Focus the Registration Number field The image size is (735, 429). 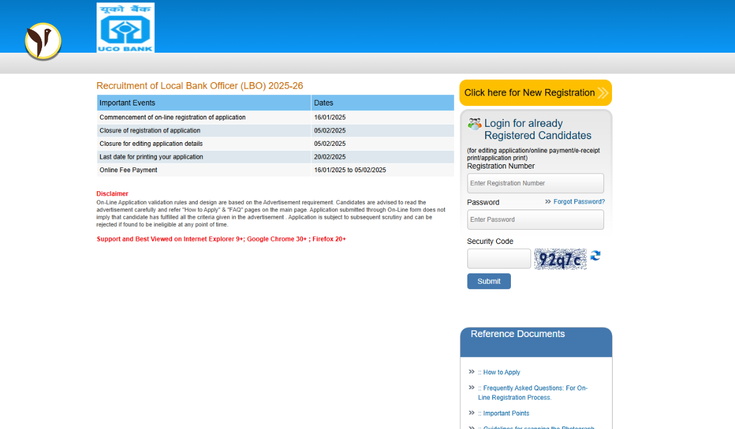pos(535,183)
